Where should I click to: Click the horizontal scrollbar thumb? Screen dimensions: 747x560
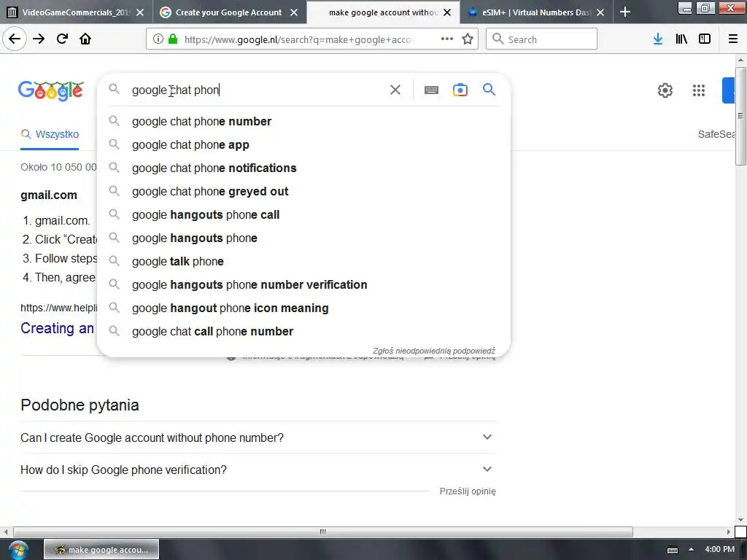323,532
